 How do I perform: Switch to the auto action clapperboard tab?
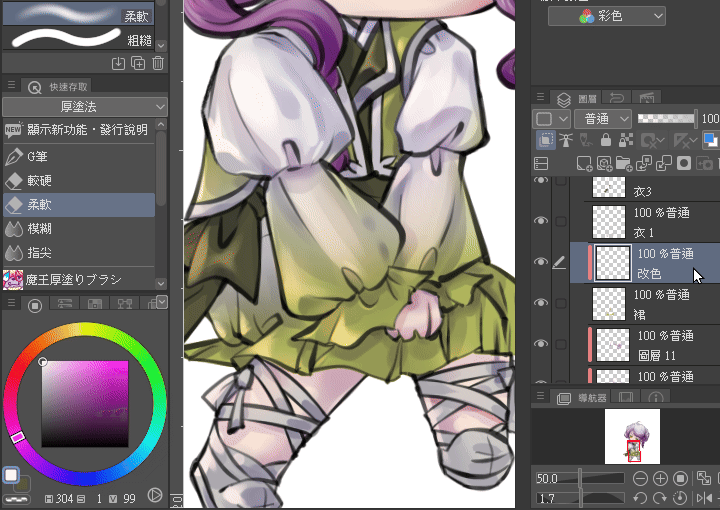pos(647,97)
